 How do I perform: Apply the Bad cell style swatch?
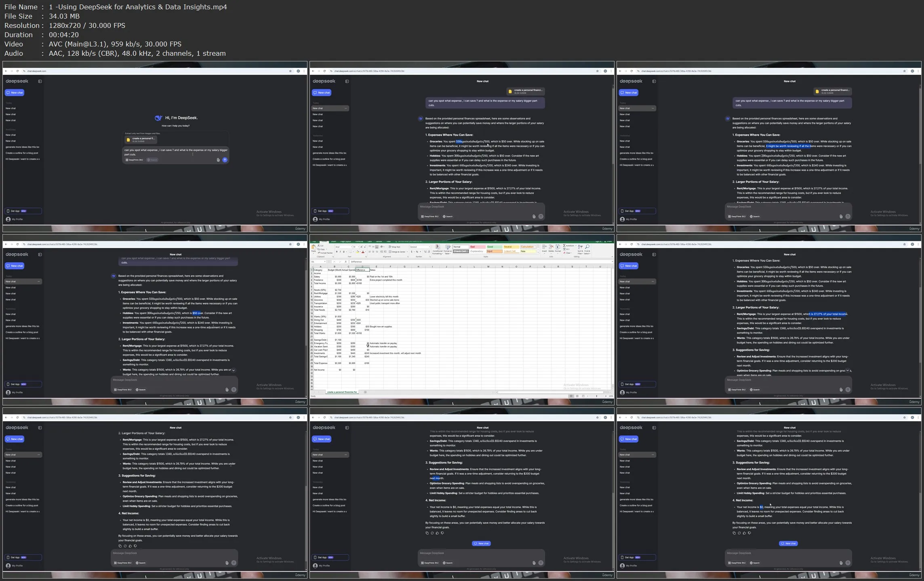point(478,247)
